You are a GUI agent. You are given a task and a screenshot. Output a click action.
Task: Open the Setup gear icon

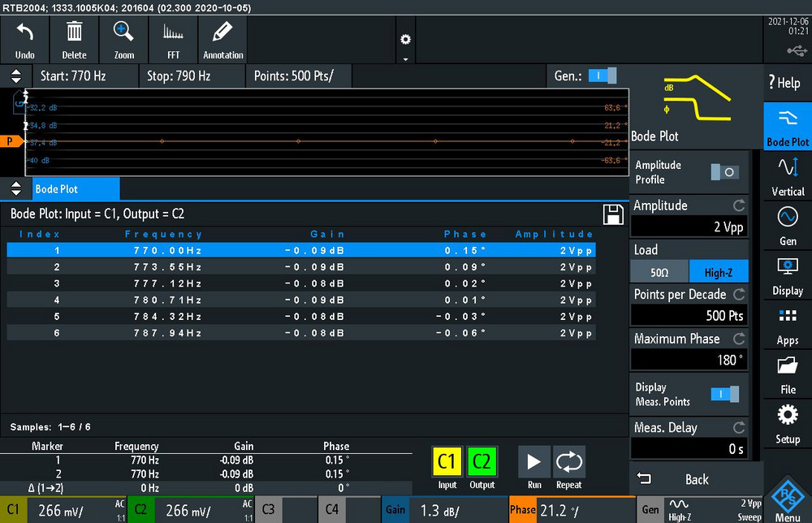(x=787, y=424)
